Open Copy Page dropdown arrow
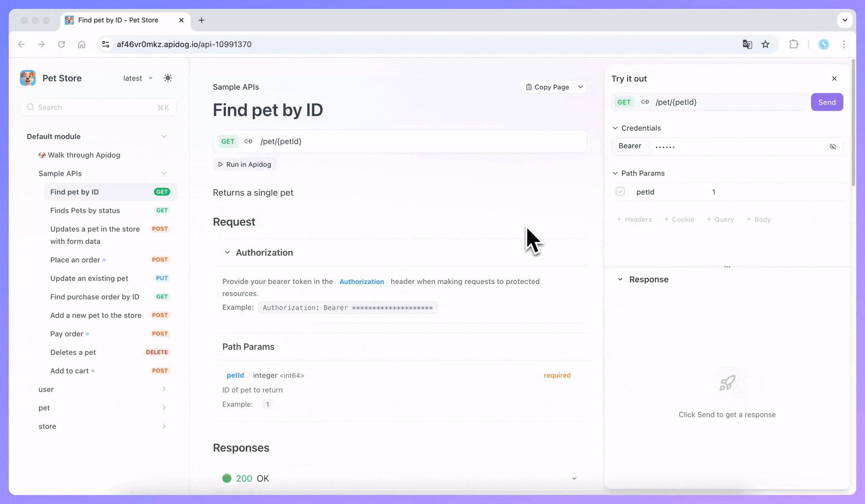The image size is (865, 504). 581,87
